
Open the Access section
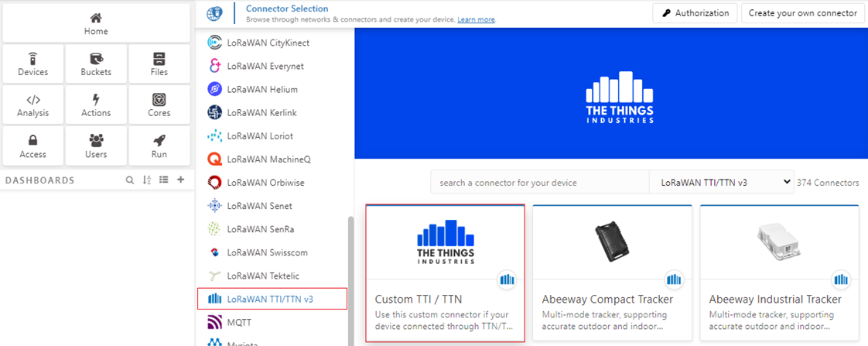(x=33, y=146)
